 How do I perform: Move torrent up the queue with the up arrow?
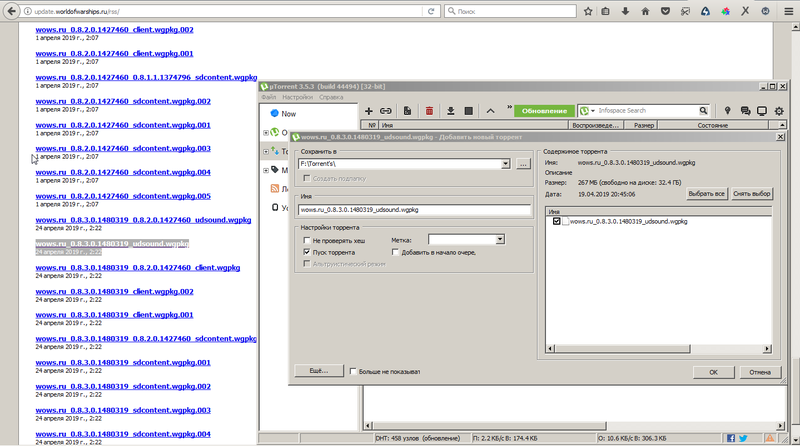(x=490, y=111)
